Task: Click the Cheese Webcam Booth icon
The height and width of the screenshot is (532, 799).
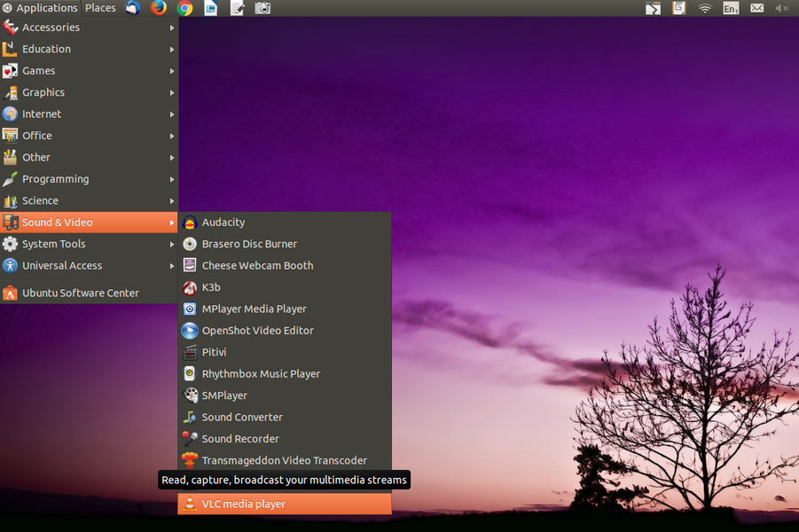Action: (x=190, y=265)
